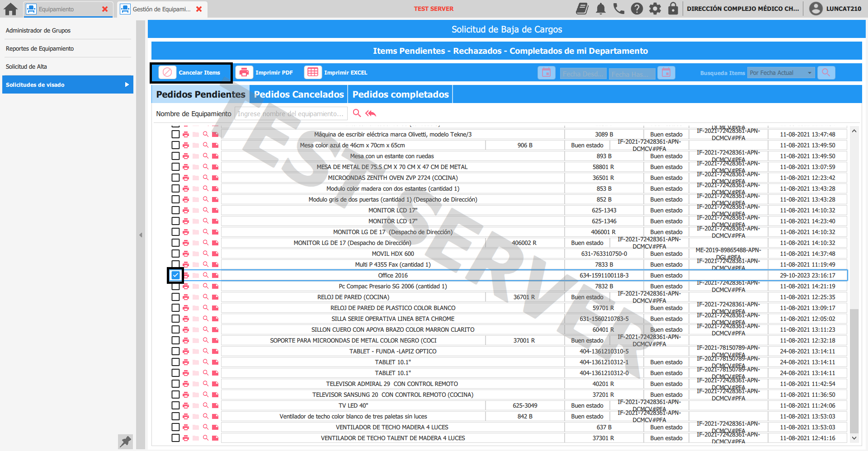This screenshot has height=451, width=868.
Task: Click the MOVIL HDX 600 name cell
Action: pos(393,254)
